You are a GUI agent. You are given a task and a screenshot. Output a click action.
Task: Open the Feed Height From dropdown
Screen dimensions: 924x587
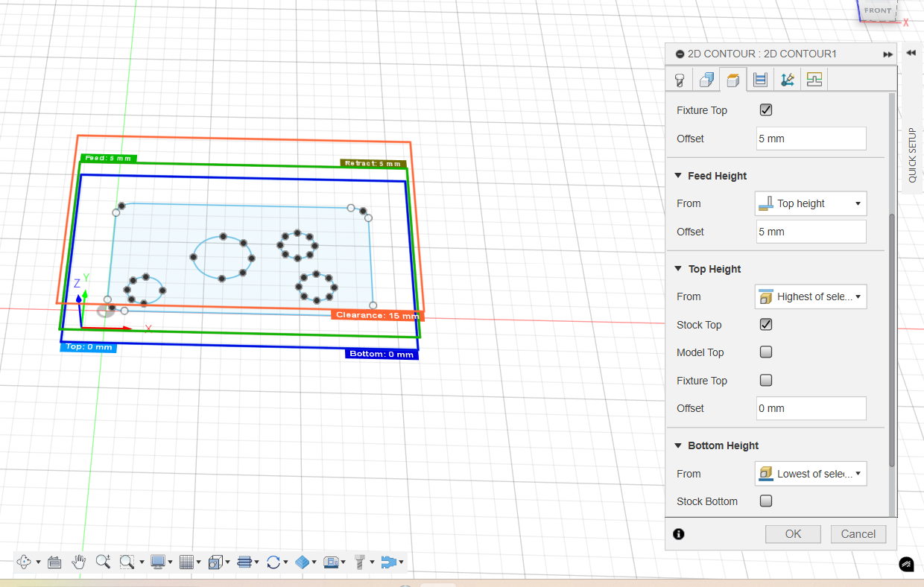(x=811, y=203)
